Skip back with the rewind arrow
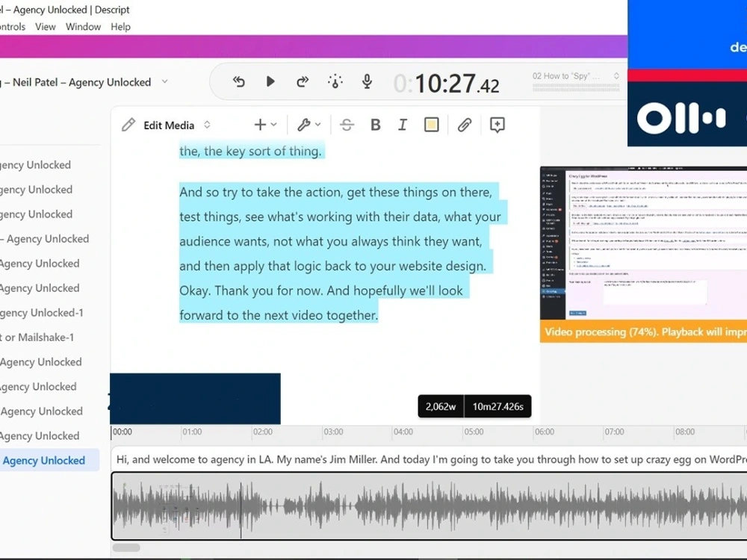 pyautogui.click(x=239, y=82)
